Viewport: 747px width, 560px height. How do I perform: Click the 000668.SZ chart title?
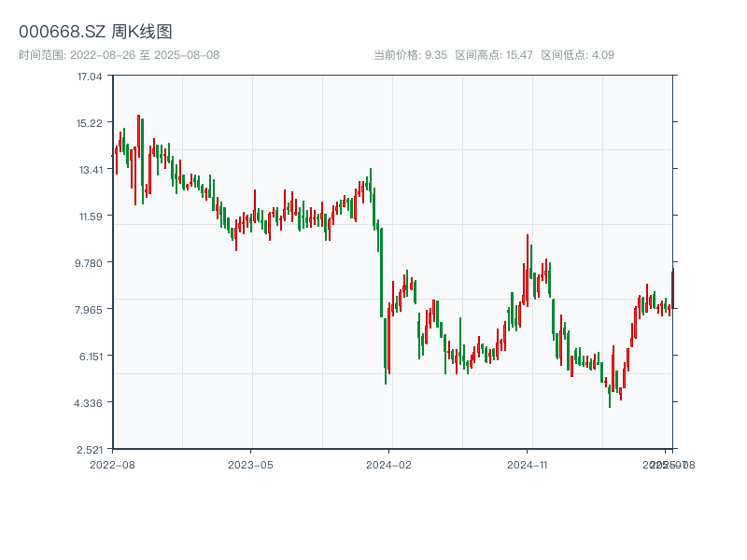click(95, 33)
